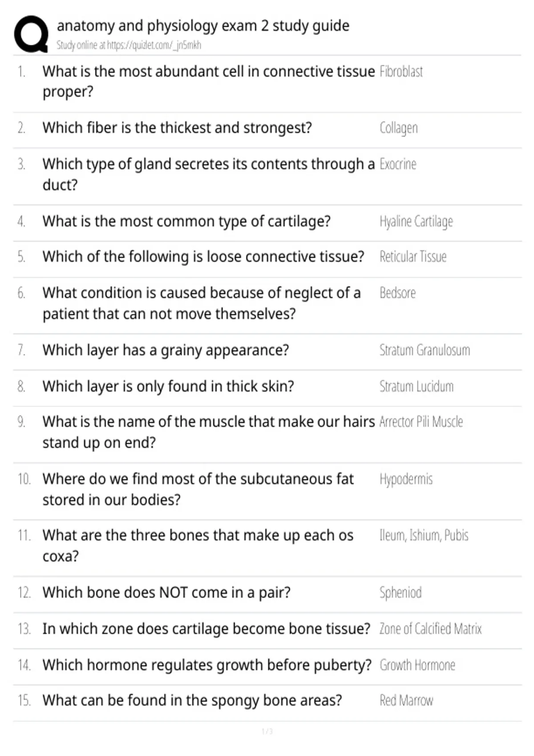Select the Collagen answer
Viewport: 534px width, 756px height.
tap(398, 128)
